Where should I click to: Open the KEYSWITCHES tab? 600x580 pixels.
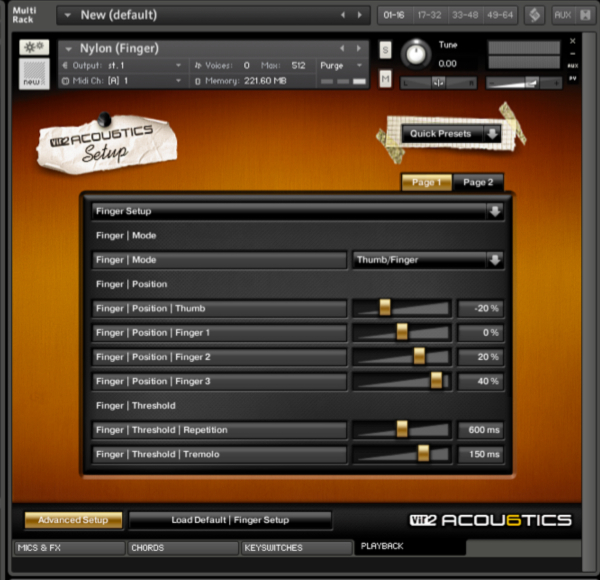pyautogui.click(x=296, y=548)
